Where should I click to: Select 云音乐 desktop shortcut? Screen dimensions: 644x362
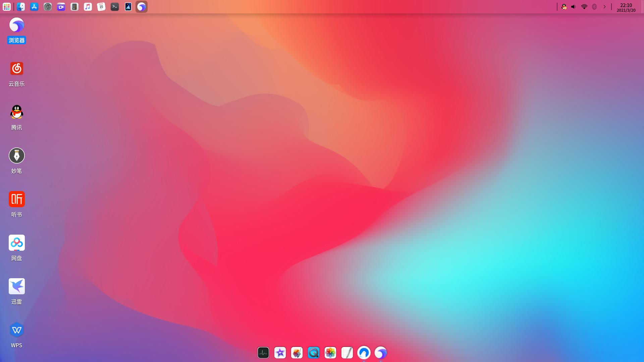(x=16, y=69)
